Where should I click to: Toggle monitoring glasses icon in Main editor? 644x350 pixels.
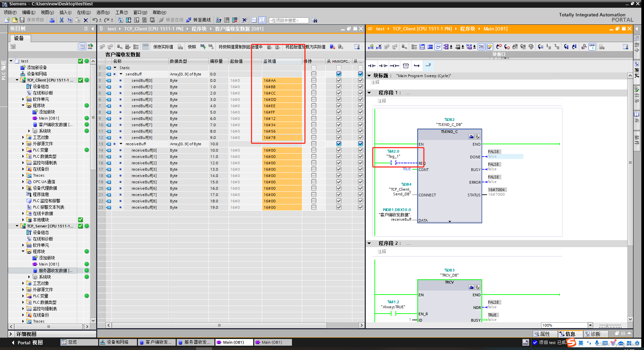(592, 47)
